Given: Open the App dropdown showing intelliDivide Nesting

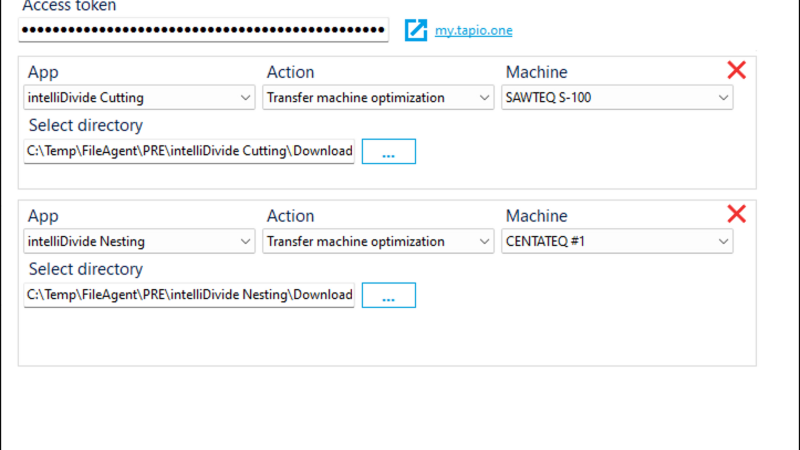Looking at the screenshot, I should (x=139, y=241).
